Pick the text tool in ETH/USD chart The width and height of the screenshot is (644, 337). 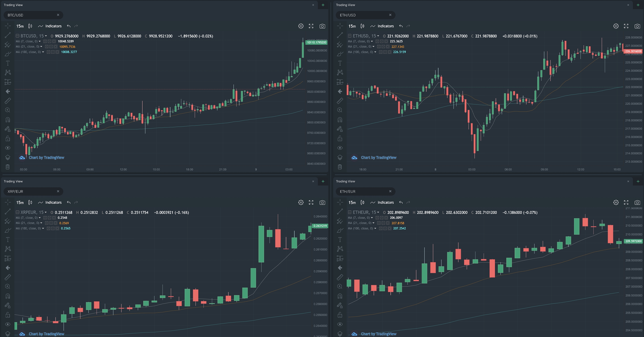point(340,63)
